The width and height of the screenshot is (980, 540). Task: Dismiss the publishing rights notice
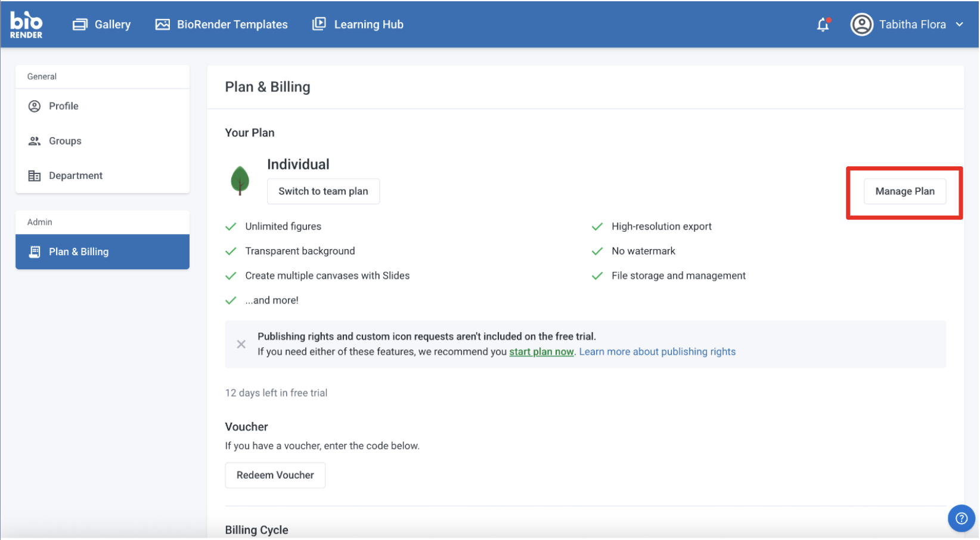[241, 345]
